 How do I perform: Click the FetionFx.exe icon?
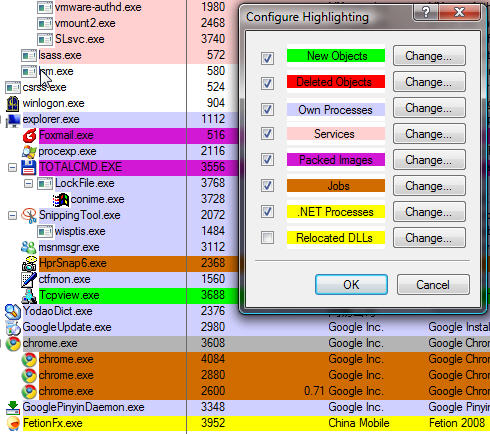[x=13, y=424]
